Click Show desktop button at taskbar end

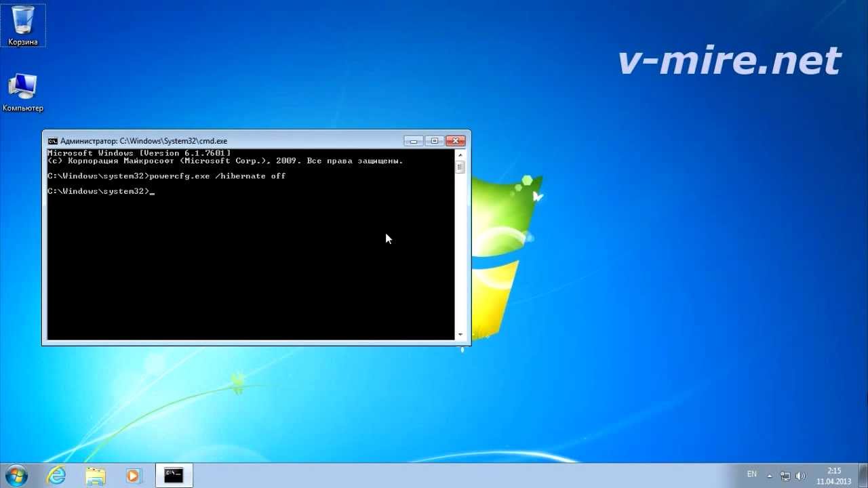coord(863,475)
